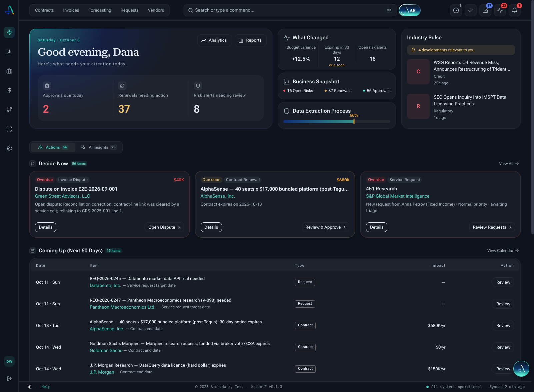534x392 pixels.
Task: Click the checkmark icon in header
Action: [x=471, y=10]
